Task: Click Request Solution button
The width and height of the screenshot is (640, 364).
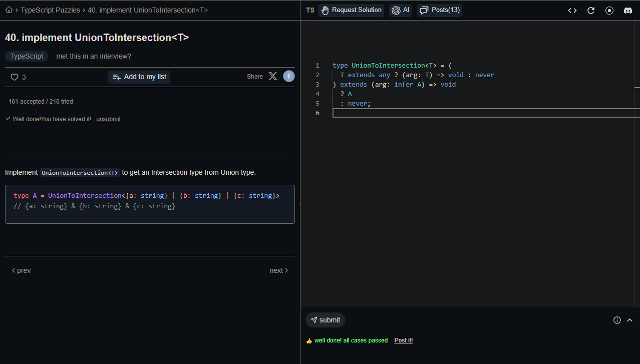Action: 351,10
